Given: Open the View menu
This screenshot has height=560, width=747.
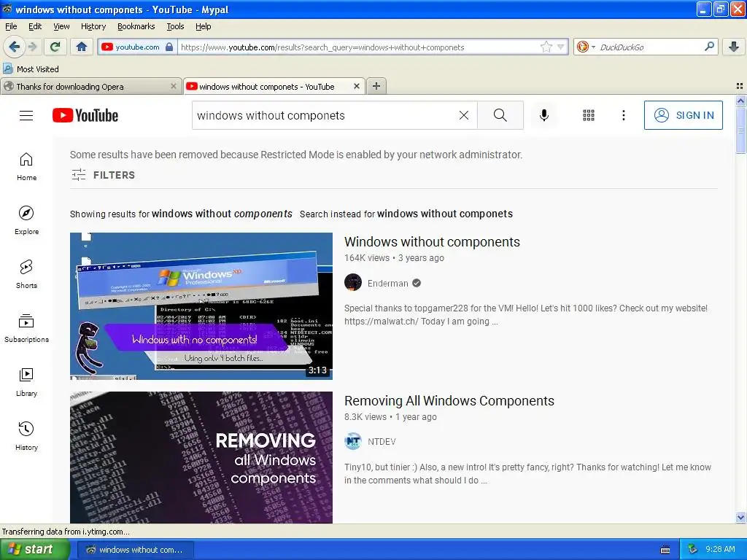Looking at the screenshot, I should pyautogui.click(x=61, y=26).
